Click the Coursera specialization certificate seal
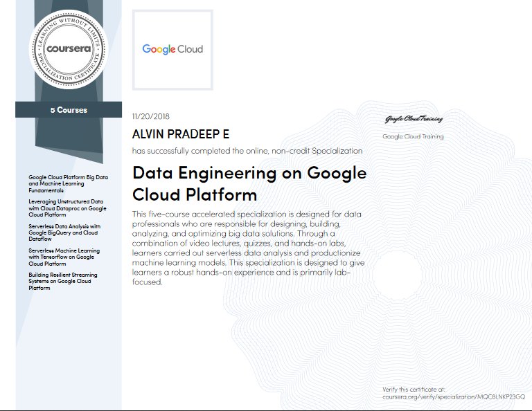Image resolution: width=532 pixels, height=411 pixels. click(x=69, y=49)
